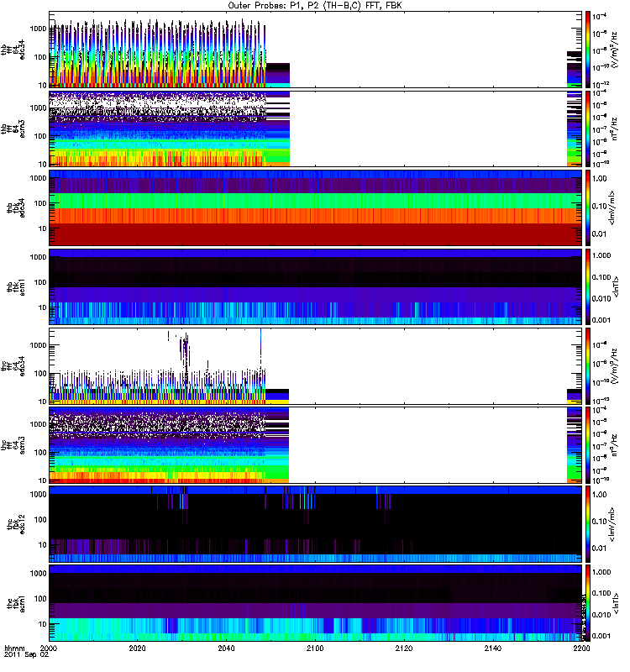Screen dimensions: 630x672
Task: Click the '1000' y-tick of thb fff edc34 panel
Action: [38, 29]
